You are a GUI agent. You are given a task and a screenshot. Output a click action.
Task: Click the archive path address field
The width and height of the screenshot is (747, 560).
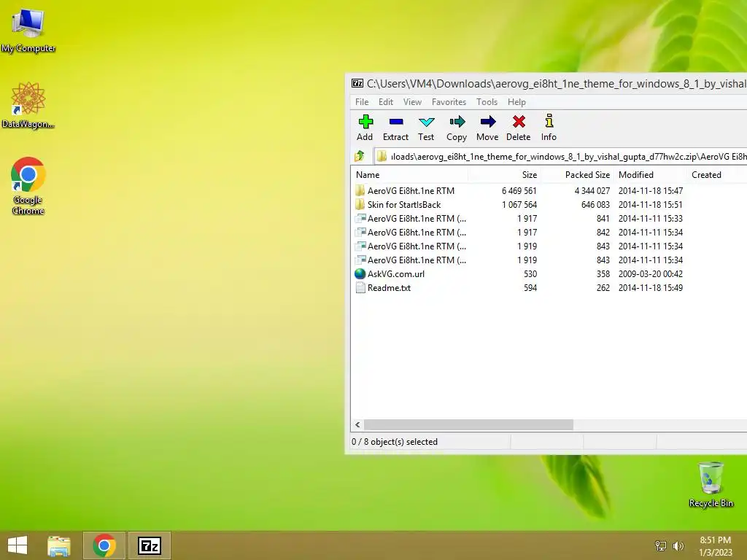pos(561,156)
